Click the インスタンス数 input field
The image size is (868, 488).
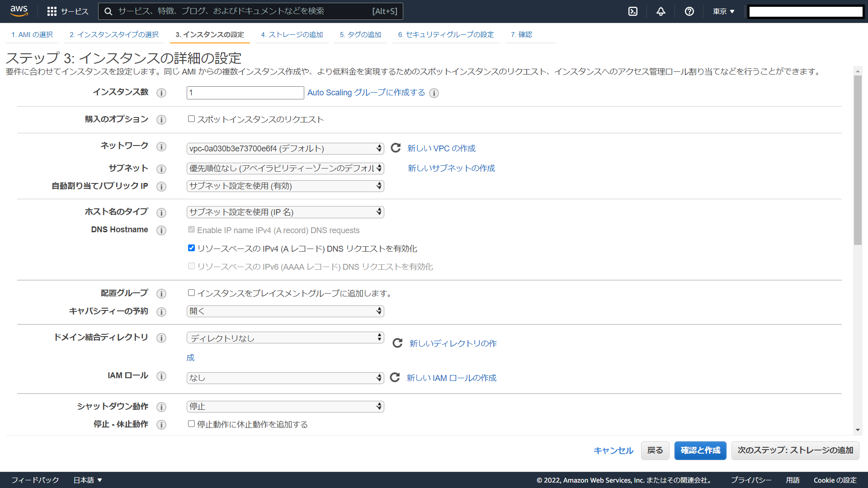245,93
